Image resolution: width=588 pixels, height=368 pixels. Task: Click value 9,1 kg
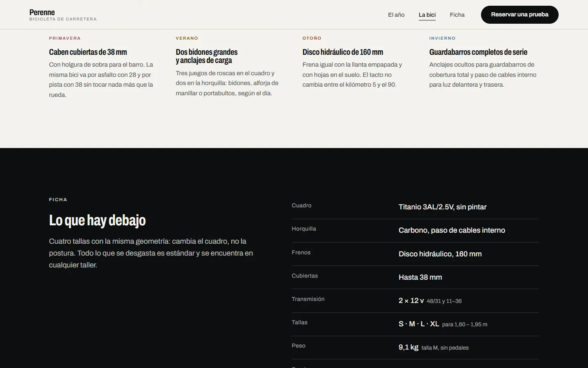click(x=408, y=347)
